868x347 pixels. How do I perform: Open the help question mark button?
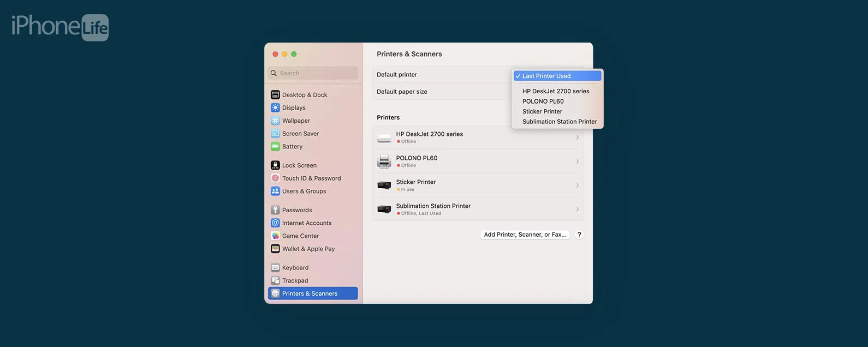tap(579, 235)
